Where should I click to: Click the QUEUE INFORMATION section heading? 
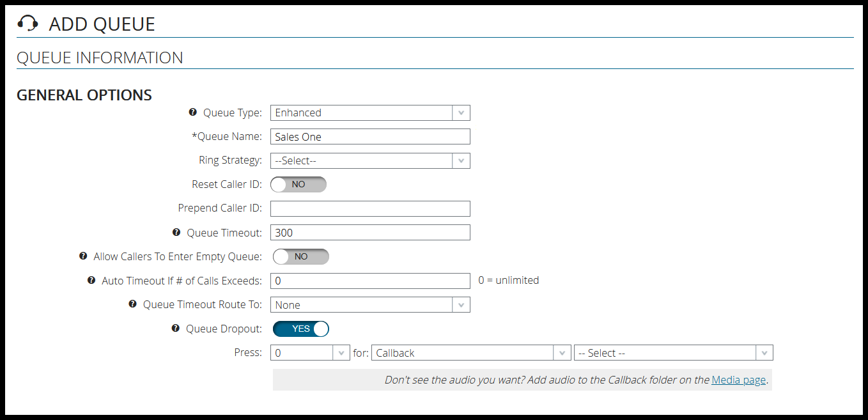click(x=100, y=58)
